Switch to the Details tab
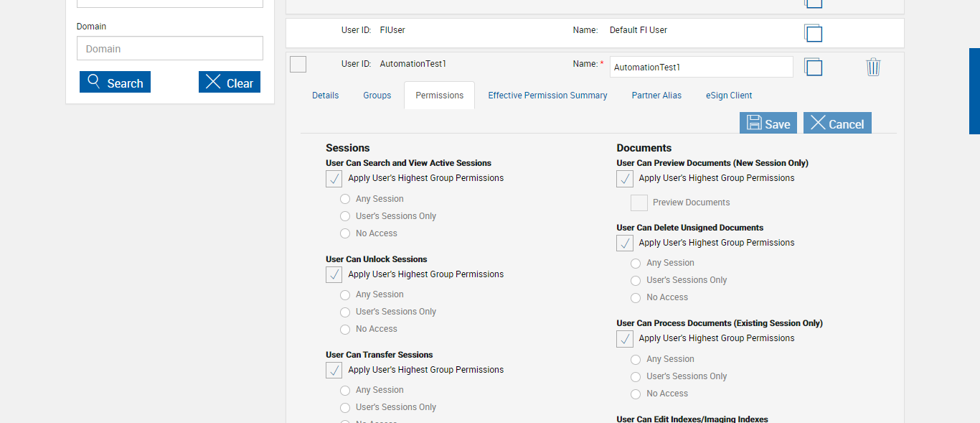Screen dimensions: 980x423 point(325,96)
